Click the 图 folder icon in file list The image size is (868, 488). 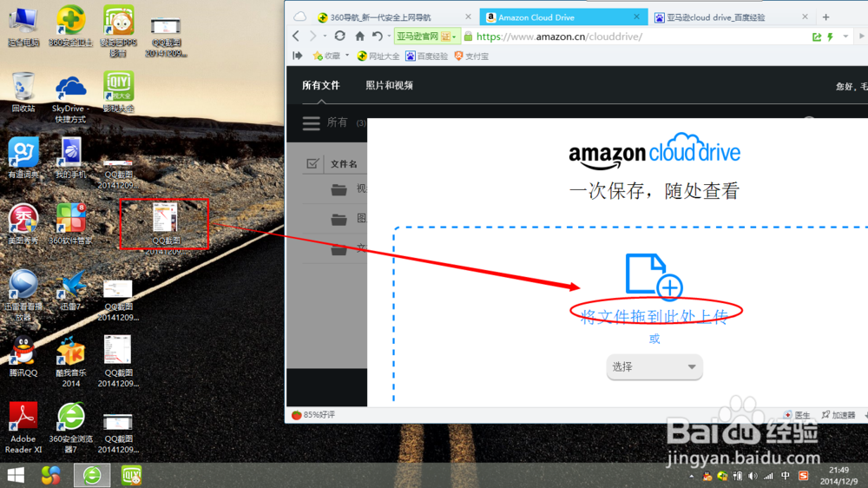coord(339,219)
